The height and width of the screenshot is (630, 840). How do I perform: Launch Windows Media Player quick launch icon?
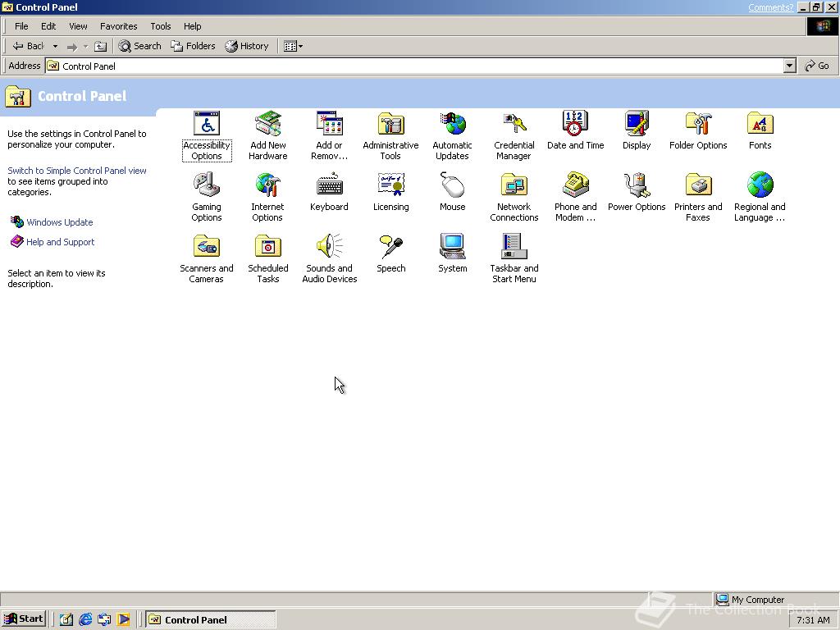(x=123, y=619)
